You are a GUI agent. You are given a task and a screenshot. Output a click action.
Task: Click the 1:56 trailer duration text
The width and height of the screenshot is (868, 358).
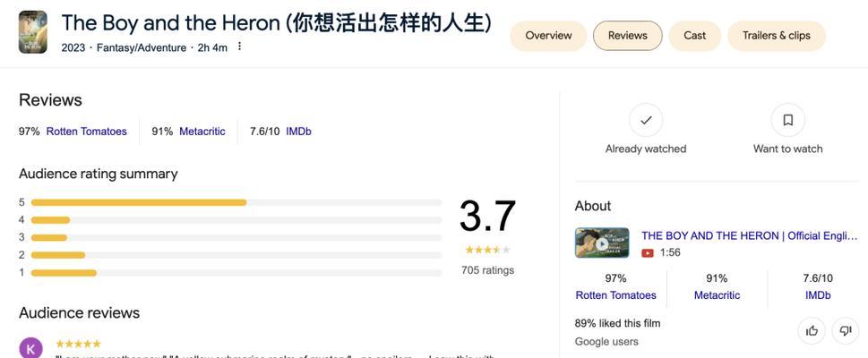coord(670,253)
